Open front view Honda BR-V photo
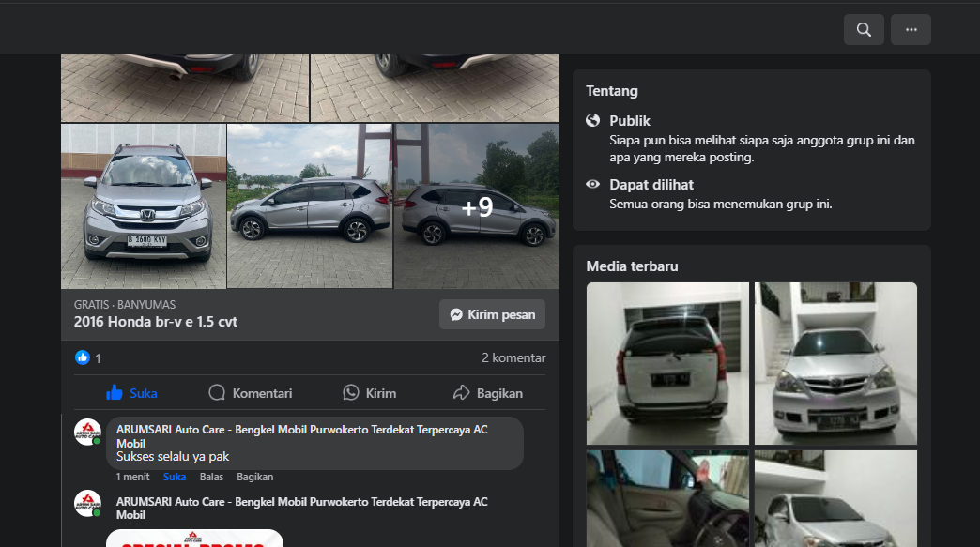Viewport: 980px width, 547px height. [144, 206]
